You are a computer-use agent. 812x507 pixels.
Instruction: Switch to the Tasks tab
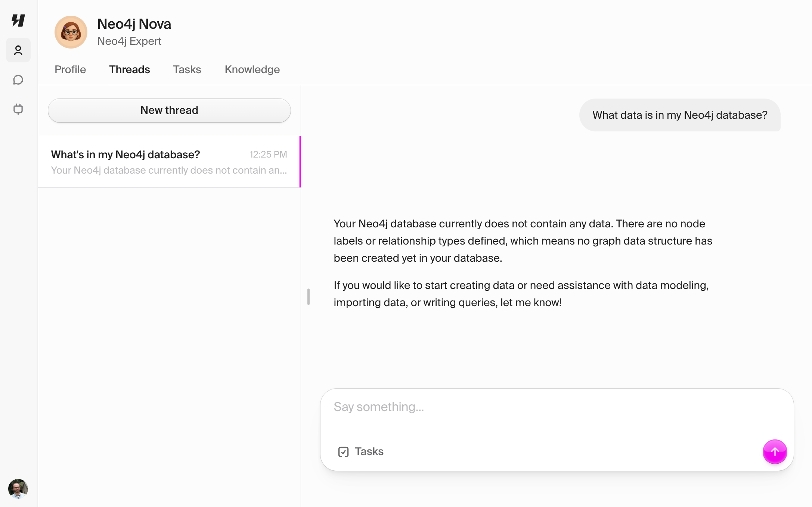[x=187, y=69]
